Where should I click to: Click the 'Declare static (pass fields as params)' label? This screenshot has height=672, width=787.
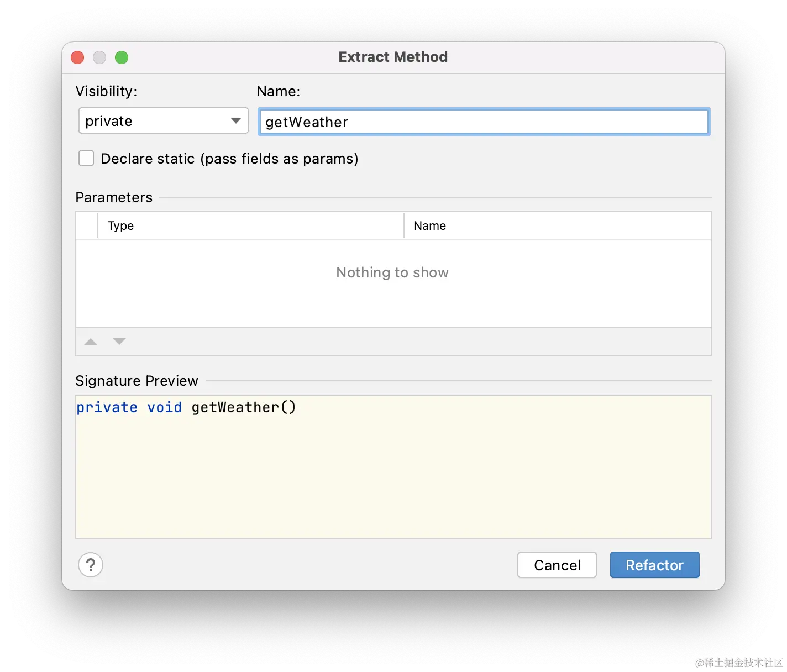pos(229,159)
